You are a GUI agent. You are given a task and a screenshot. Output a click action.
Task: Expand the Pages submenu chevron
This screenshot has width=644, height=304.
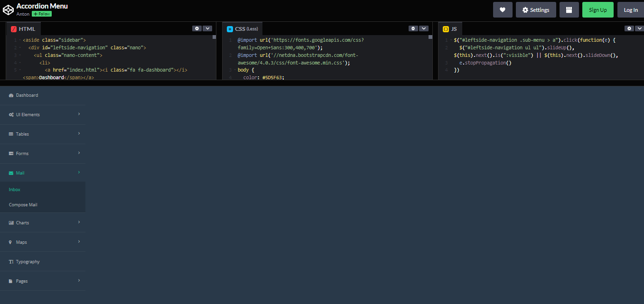pos(80,281)
